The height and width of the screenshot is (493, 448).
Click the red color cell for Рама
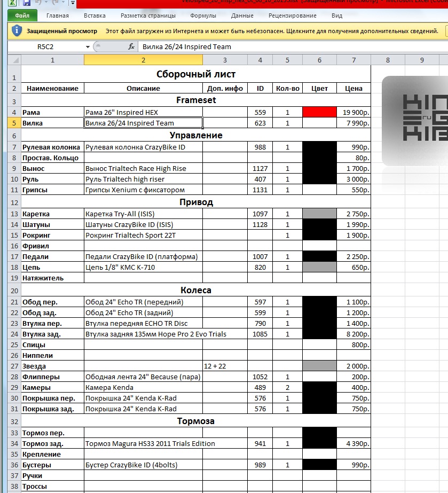pos(319,113)
